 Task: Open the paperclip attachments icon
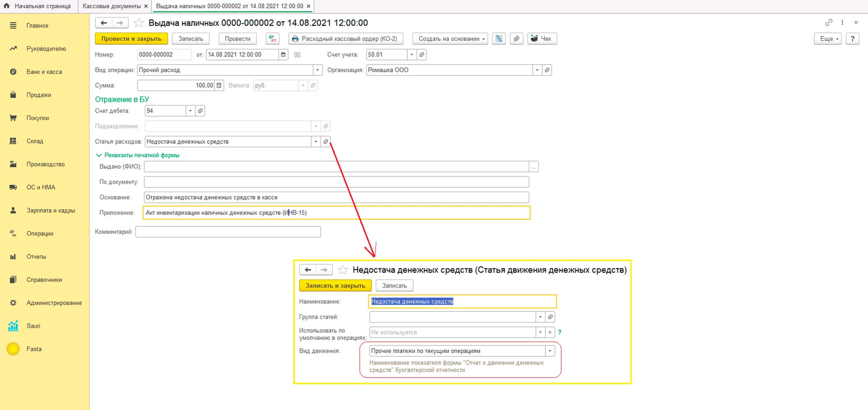516,39
